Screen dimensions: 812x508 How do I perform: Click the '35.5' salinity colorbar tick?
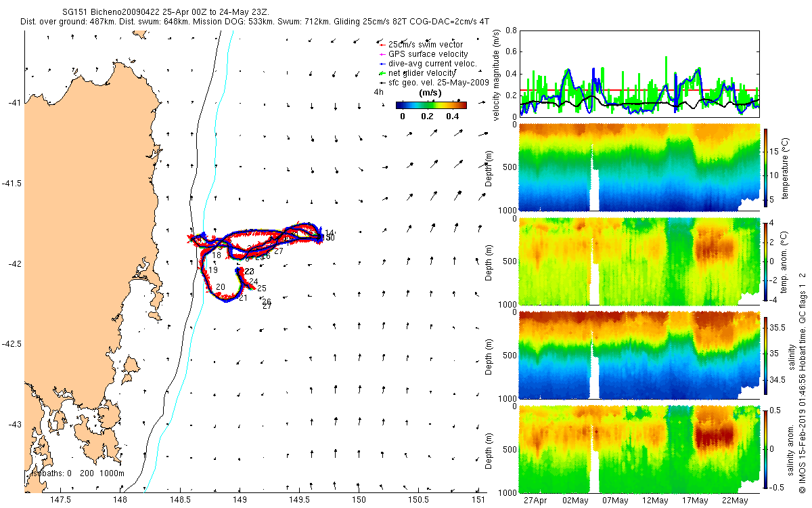(777, 327)
